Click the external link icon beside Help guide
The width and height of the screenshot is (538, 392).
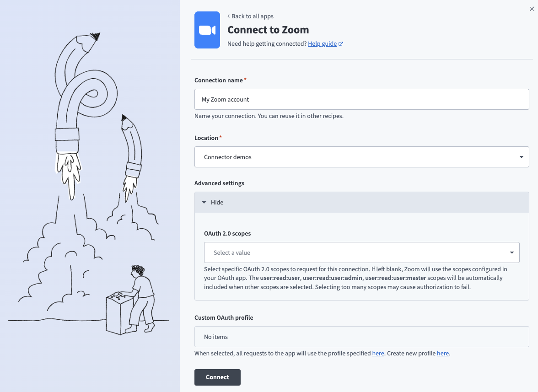point(340,43)
